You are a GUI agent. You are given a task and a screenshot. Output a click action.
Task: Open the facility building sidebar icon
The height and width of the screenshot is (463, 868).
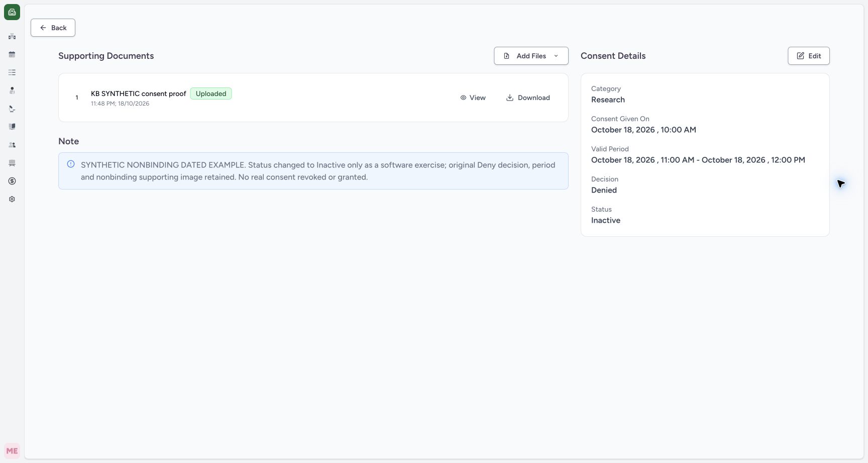(x=12, y=36)
